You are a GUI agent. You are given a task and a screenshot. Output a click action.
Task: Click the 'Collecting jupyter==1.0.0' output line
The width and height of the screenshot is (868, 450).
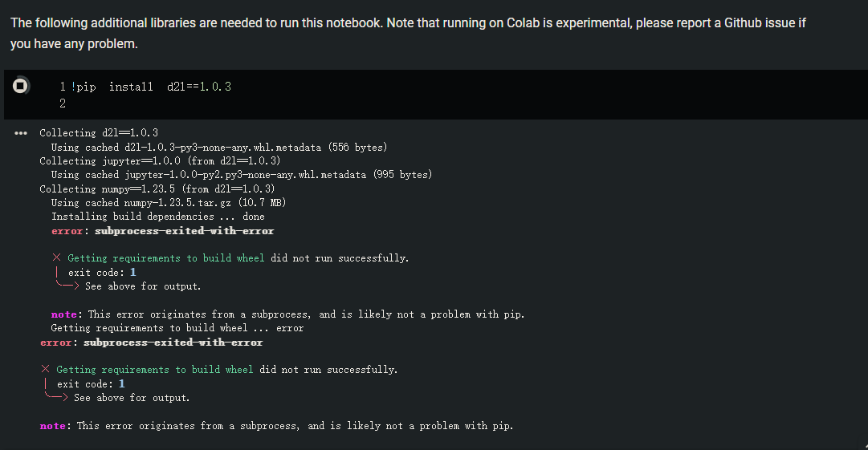[160, 161]
